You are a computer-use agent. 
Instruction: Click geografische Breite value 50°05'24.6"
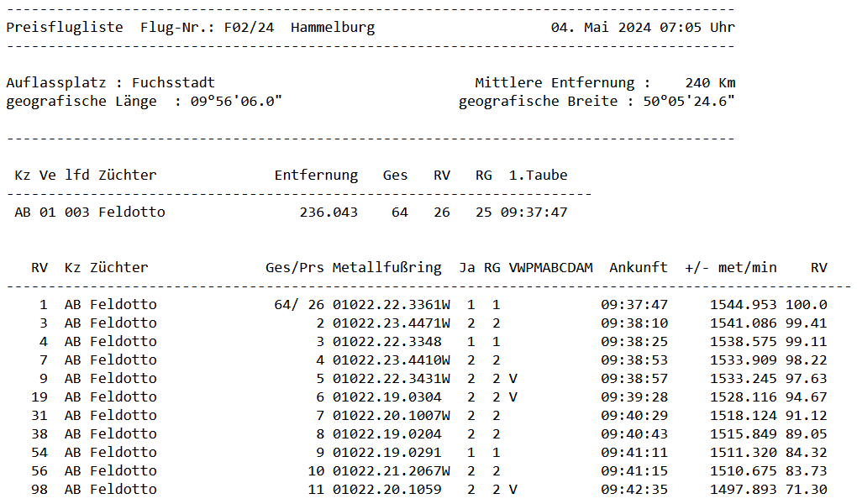689,101
